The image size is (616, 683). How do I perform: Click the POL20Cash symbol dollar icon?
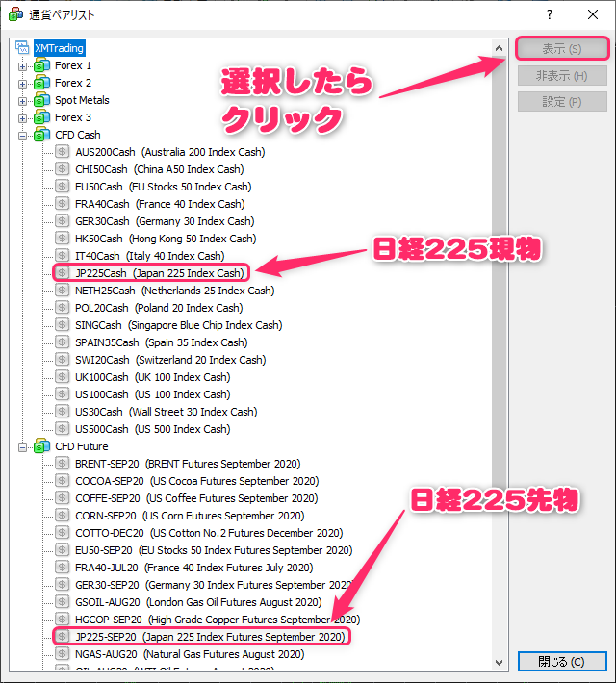tap(63, 308)
